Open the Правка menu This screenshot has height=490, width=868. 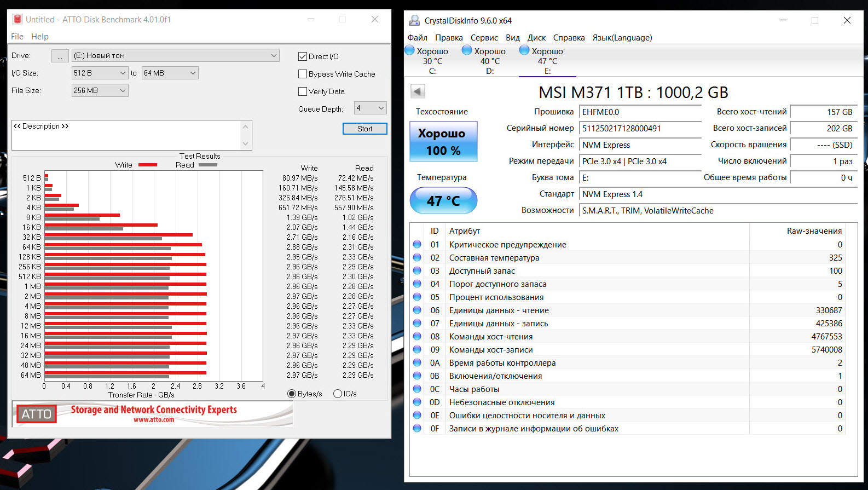[x=449, y=38]
